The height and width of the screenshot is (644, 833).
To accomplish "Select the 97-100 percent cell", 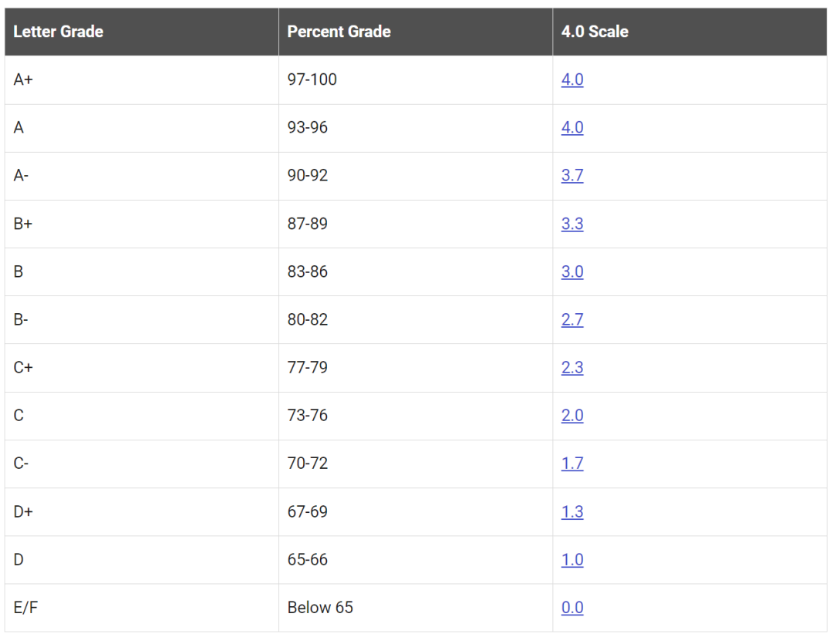I will coord(416,79).
